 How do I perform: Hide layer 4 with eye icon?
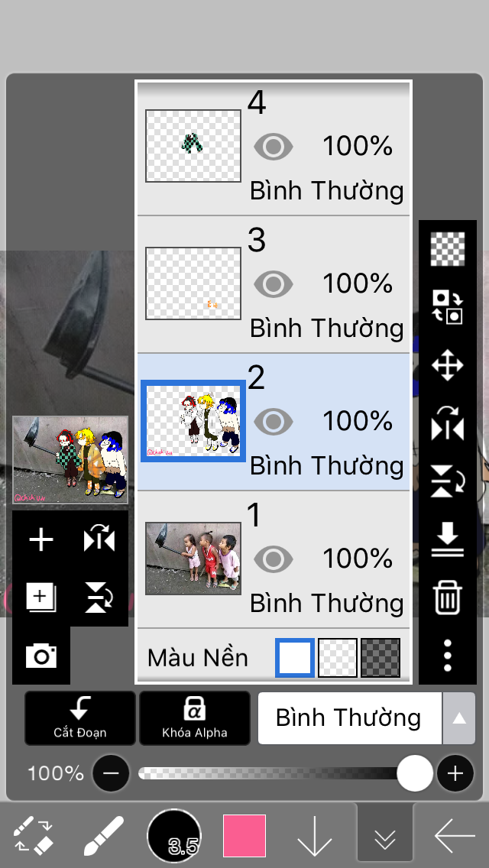click(273, 147)
